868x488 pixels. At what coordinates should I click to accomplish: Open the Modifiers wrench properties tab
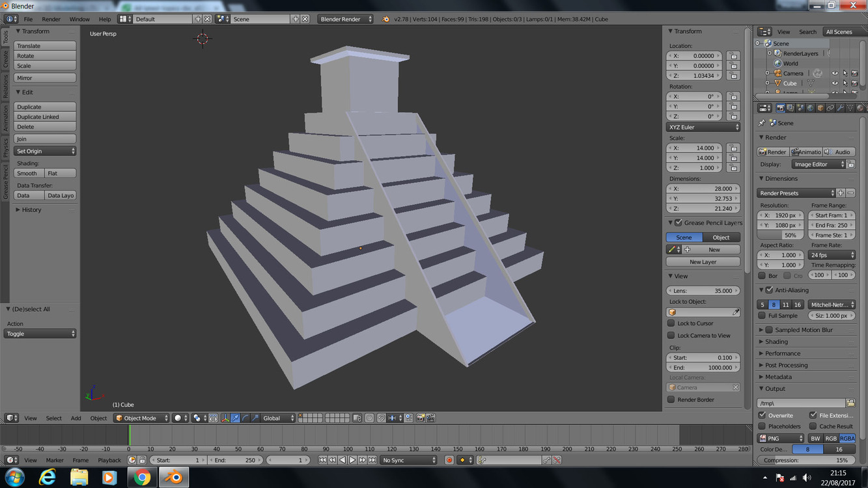(x=840, y=108)
